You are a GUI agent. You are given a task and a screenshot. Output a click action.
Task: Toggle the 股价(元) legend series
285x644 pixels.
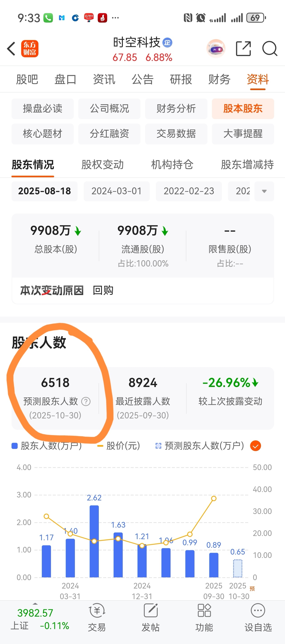point(119,446)
